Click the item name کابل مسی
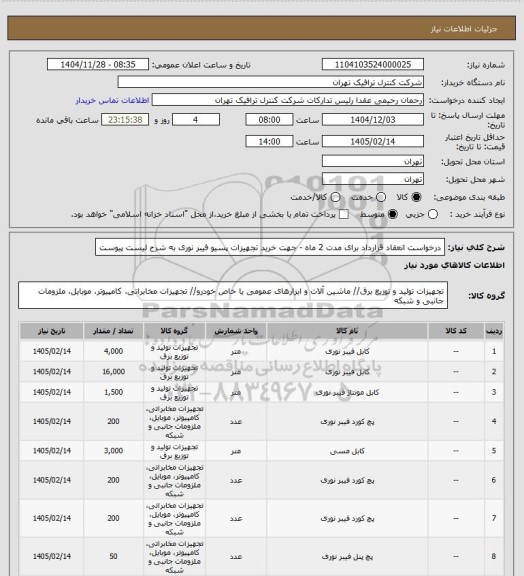Image resolution: width=524 pixels, height=576 pixels. (347, 451)
